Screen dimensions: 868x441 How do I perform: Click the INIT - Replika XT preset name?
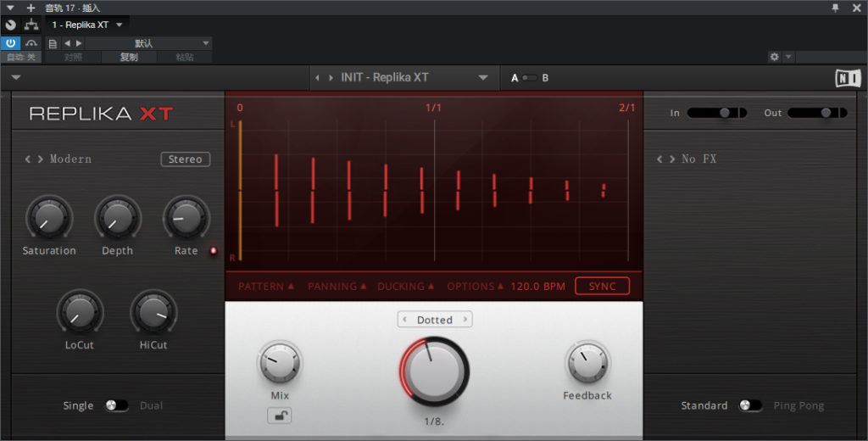(385, 77)
